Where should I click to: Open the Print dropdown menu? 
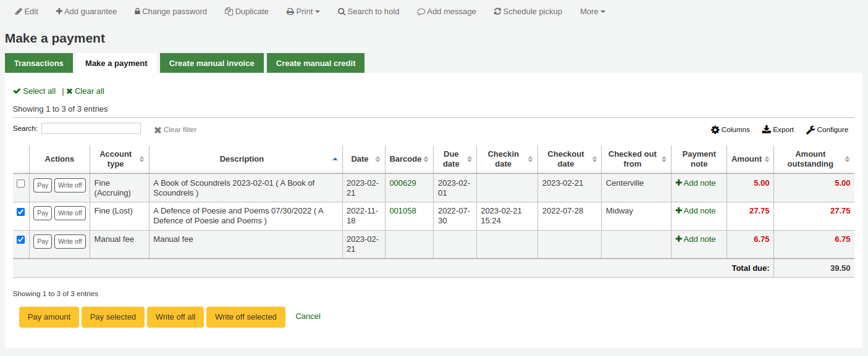tap(303, 11)
